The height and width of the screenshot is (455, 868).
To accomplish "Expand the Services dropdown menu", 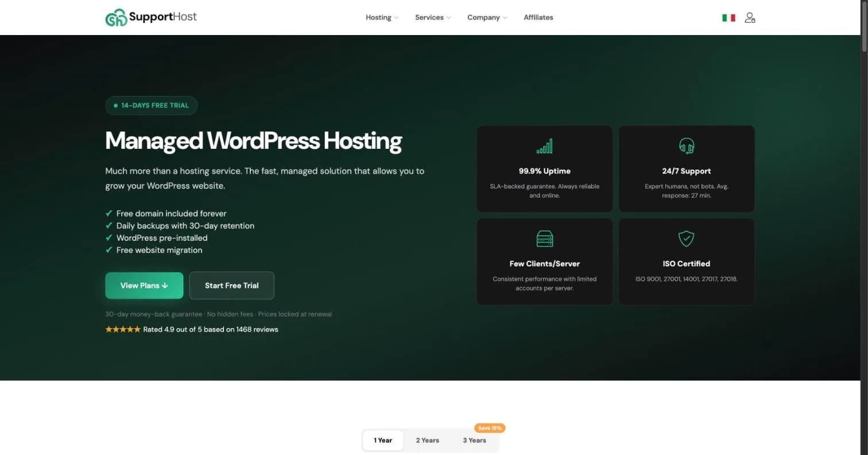I will click(x=433, y=17).
